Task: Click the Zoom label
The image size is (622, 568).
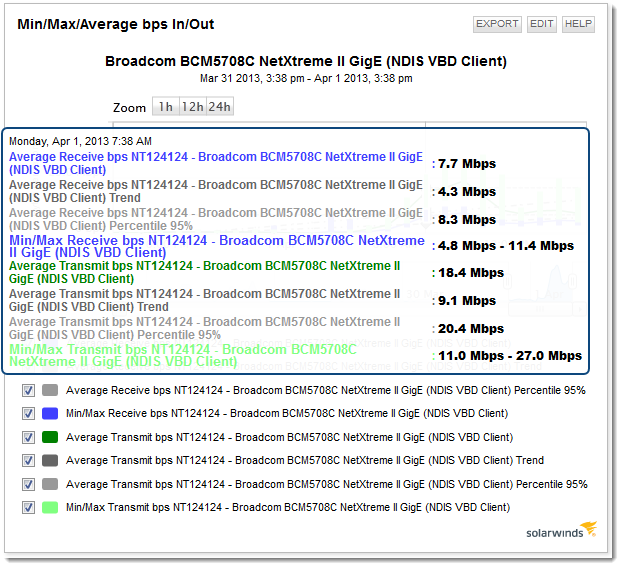Action: click(129, 107)
